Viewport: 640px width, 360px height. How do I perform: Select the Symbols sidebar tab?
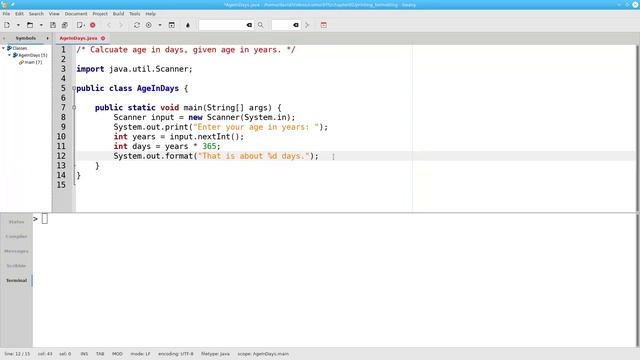tap(26, 38)
